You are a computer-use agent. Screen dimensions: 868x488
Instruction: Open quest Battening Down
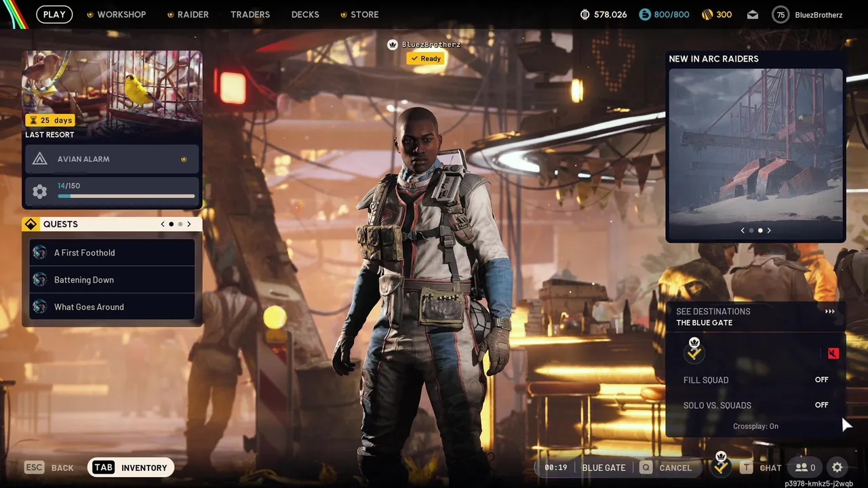(112, 280)
